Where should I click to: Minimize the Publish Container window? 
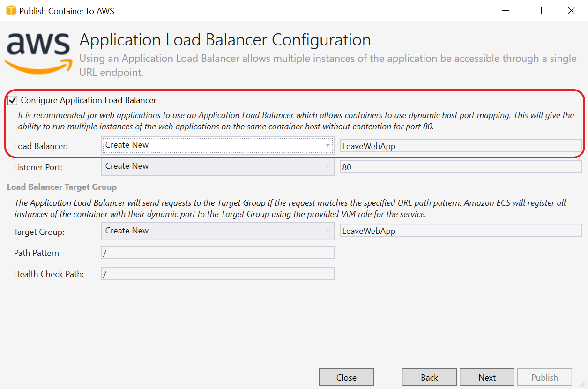[x=506, y=11]
